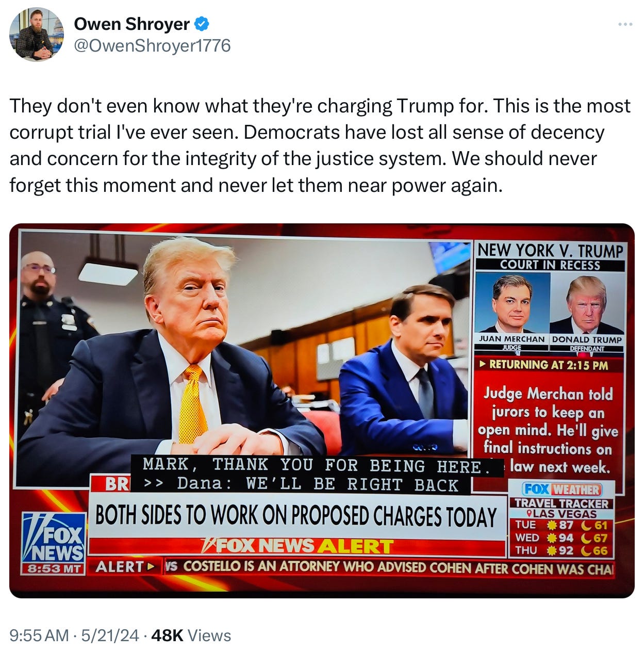644x652 pixels.
Task: Open the three-dot more options menu
Action: [625, 24]
